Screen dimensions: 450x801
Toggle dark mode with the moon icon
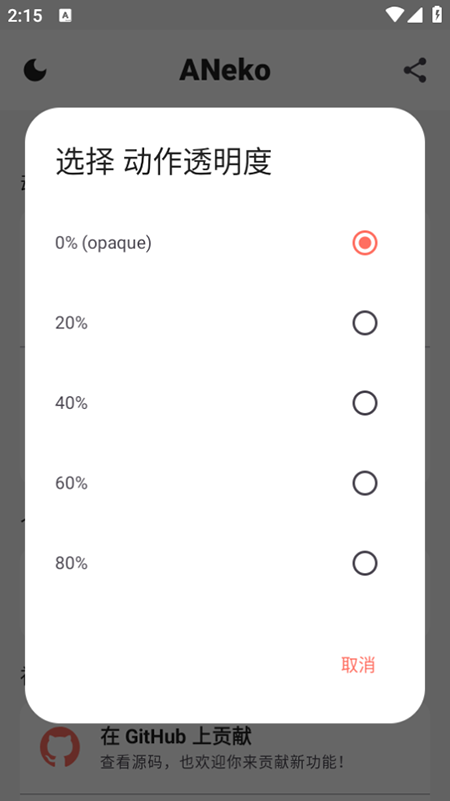[x=35, y=70]
